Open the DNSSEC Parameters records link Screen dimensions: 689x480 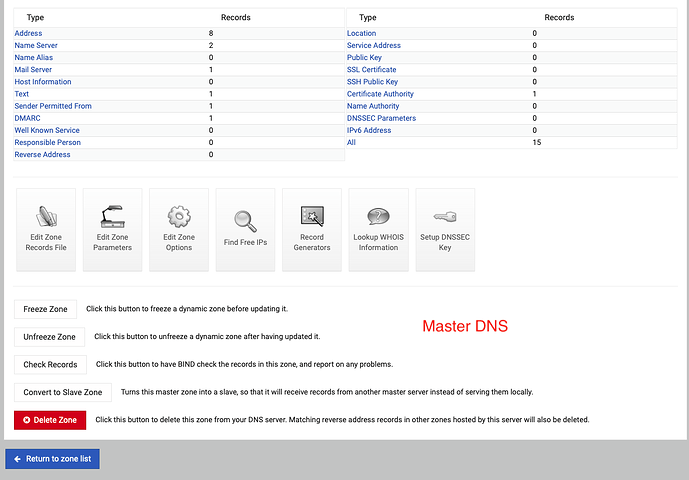(x=381, y=118)
